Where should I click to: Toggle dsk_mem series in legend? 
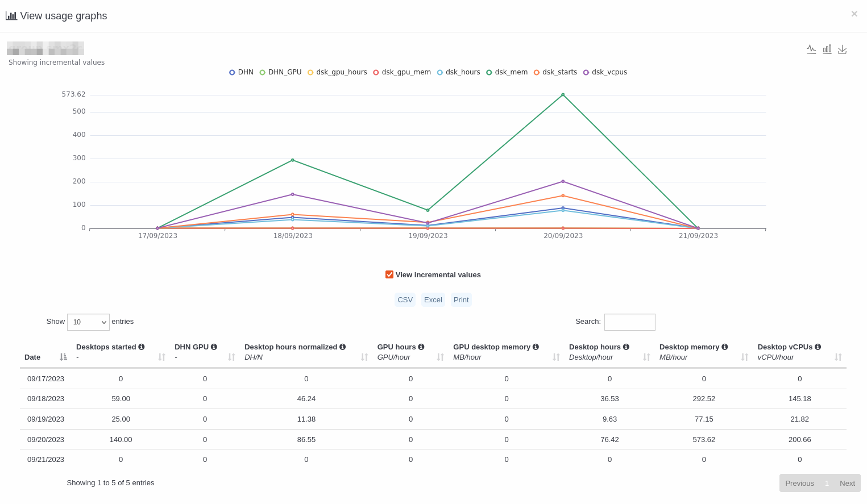pyautogui.click(x=507, y=72)
